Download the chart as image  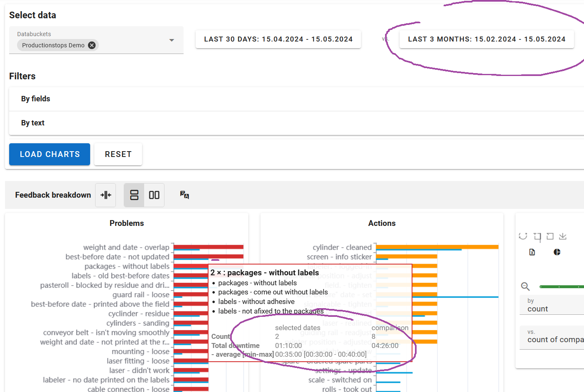click(563, 236)
